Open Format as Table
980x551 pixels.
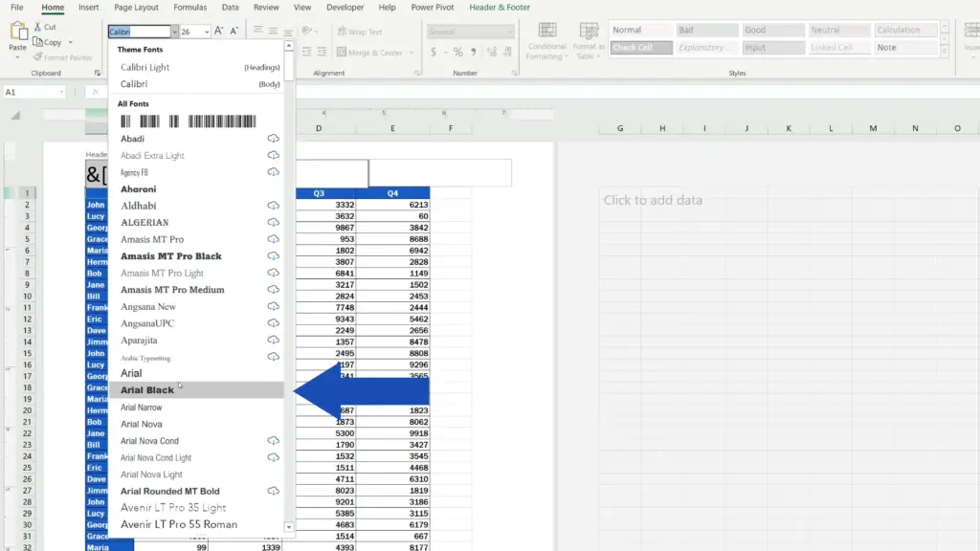[x=589, y=41]
